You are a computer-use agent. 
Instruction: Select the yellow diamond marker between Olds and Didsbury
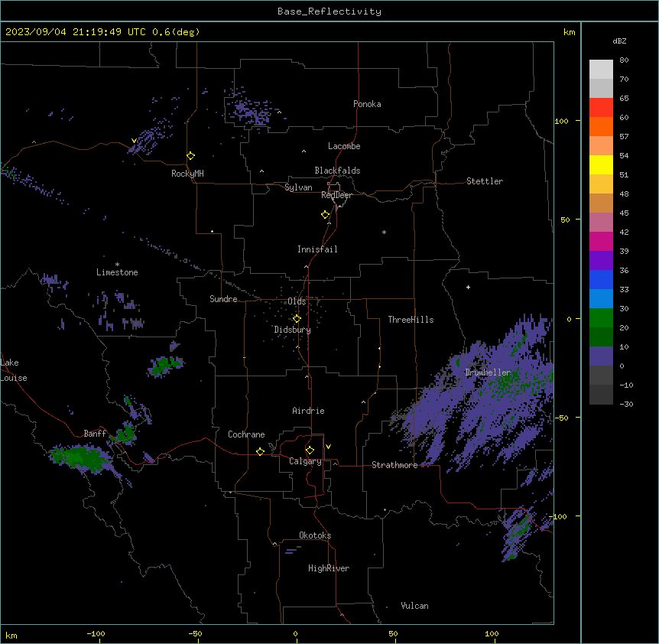(x=297, y=319)
